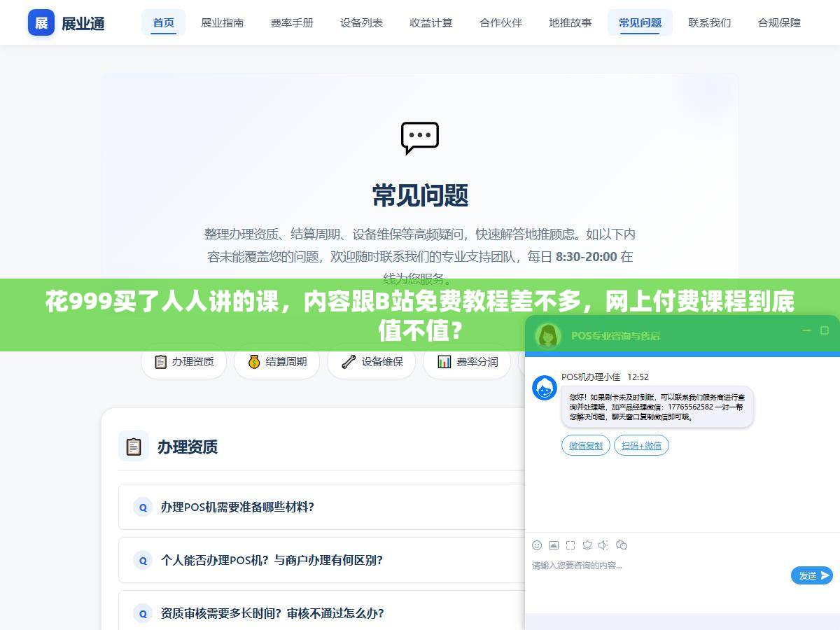Viewport: 840px width, 630px height.
Task: Open 联系我们 page
Action: 710,22
